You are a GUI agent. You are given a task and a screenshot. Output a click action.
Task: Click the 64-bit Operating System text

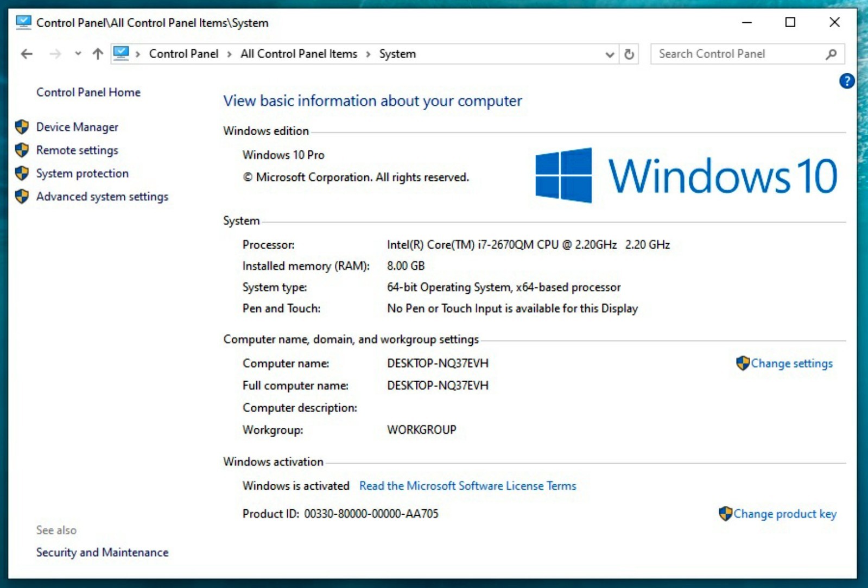[x=503, y=287]
